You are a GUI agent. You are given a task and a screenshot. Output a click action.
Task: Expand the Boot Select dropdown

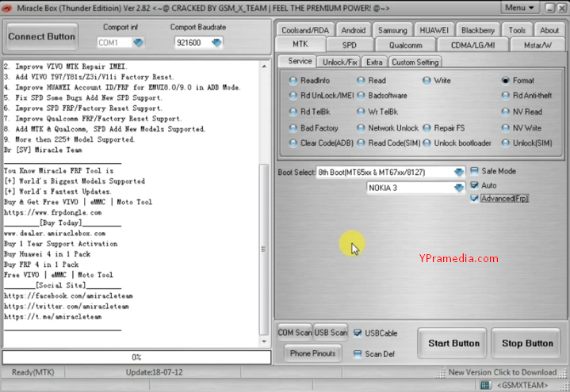pos(459,172)
